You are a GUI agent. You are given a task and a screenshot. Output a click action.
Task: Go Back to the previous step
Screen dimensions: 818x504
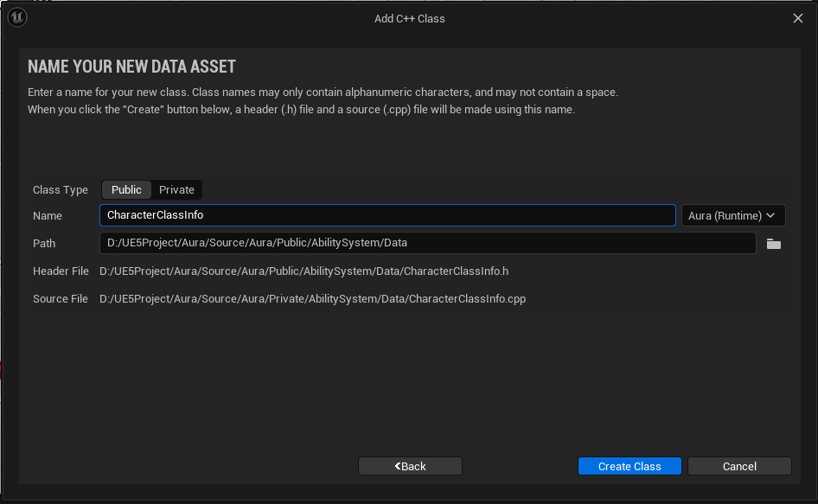point(410,466)
